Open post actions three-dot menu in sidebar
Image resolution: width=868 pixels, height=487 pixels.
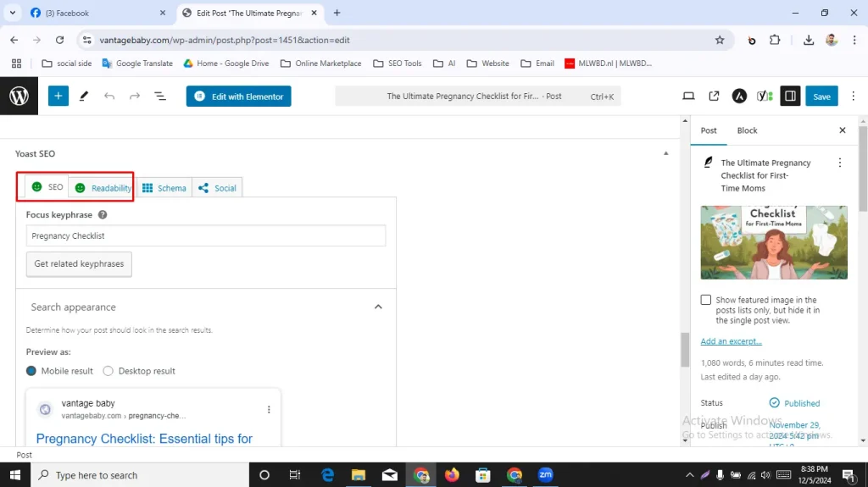click(840, 163)
